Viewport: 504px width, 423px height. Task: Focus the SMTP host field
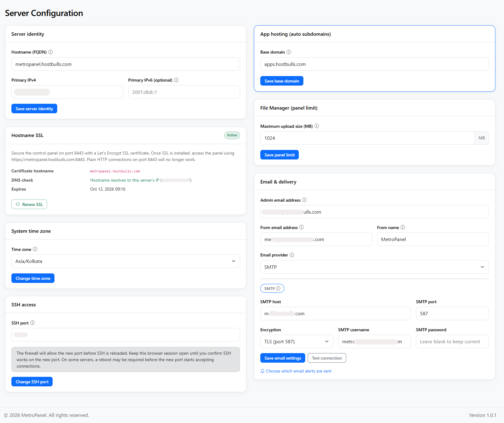(336, 313)
